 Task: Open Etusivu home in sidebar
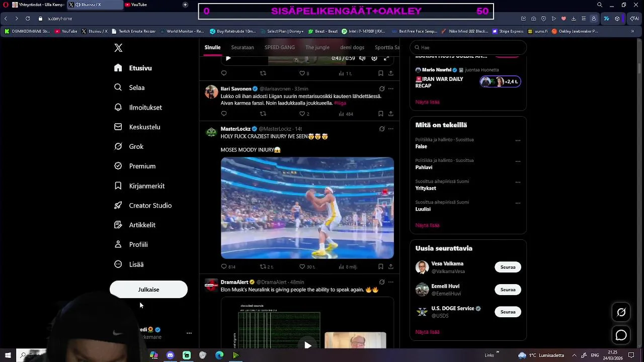pyautogui.click(x=133, y=68)
